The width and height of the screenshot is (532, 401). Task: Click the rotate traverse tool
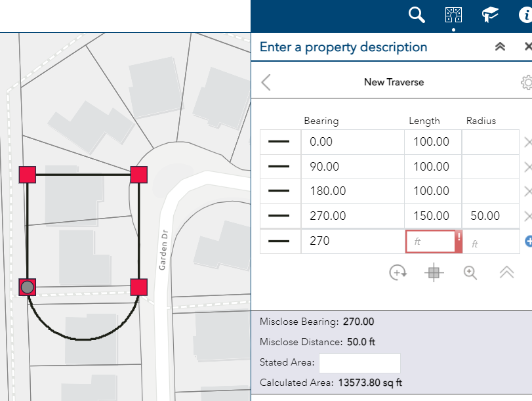click(x=398, y=272)
